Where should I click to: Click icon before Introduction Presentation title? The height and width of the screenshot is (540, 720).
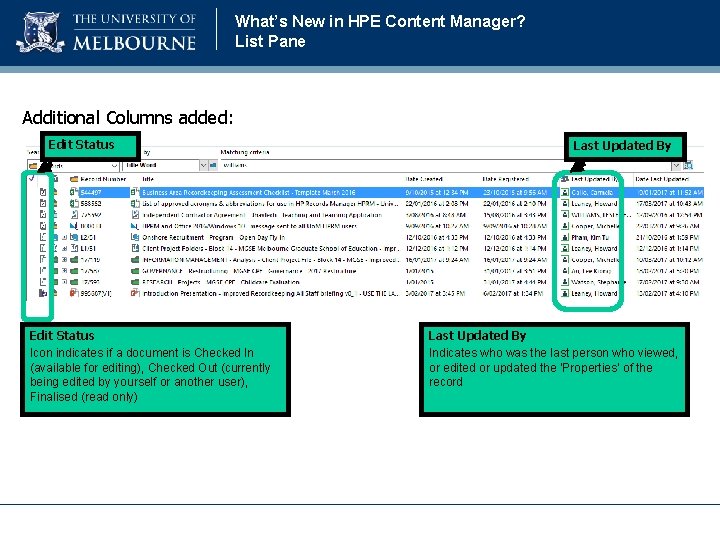click(135, 293)
